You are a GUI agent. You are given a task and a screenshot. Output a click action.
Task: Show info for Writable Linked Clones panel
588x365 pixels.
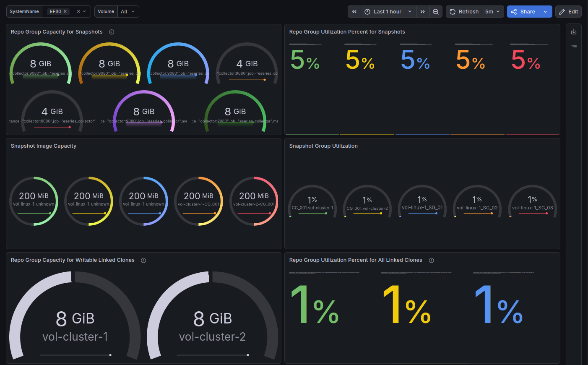pyautogui.click(x=143, y=261)
